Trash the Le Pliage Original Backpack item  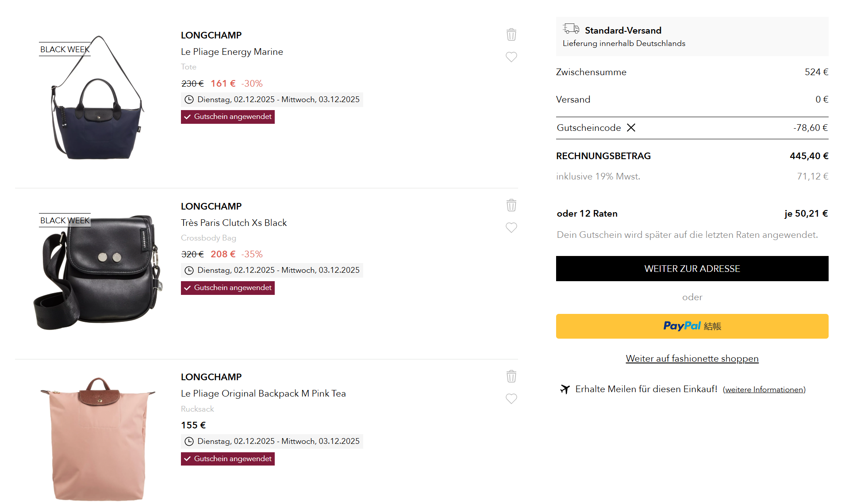[511, 376]
